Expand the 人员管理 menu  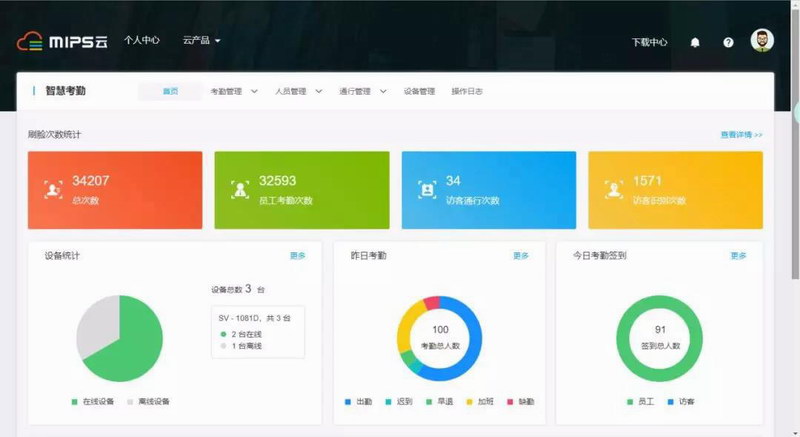point(298,91)
